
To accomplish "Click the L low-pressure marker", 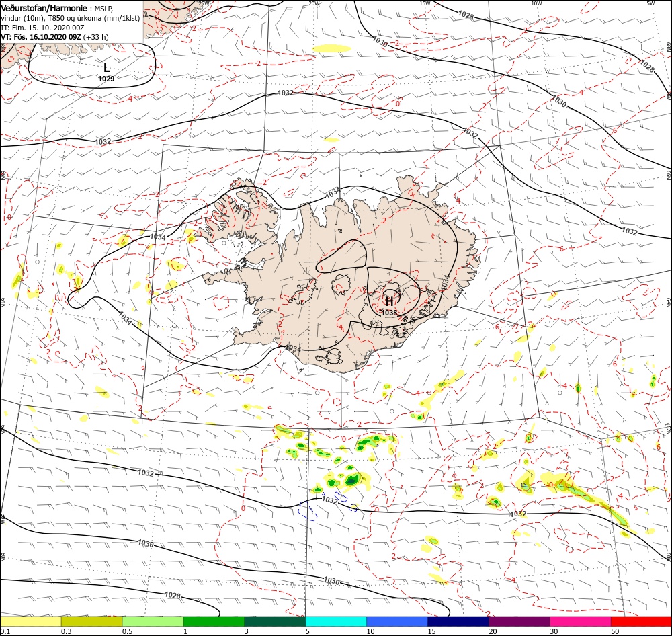I will tap(106, 67).
